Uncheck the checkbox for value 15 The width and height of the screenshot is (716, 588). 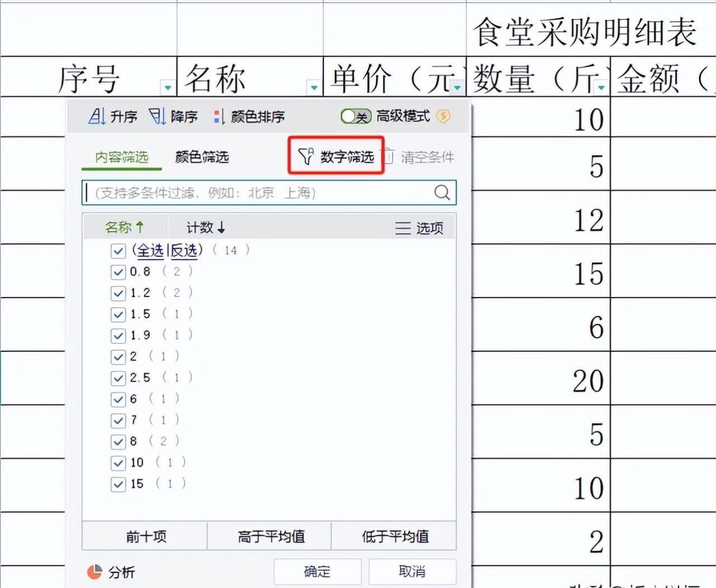pos(118,484)
